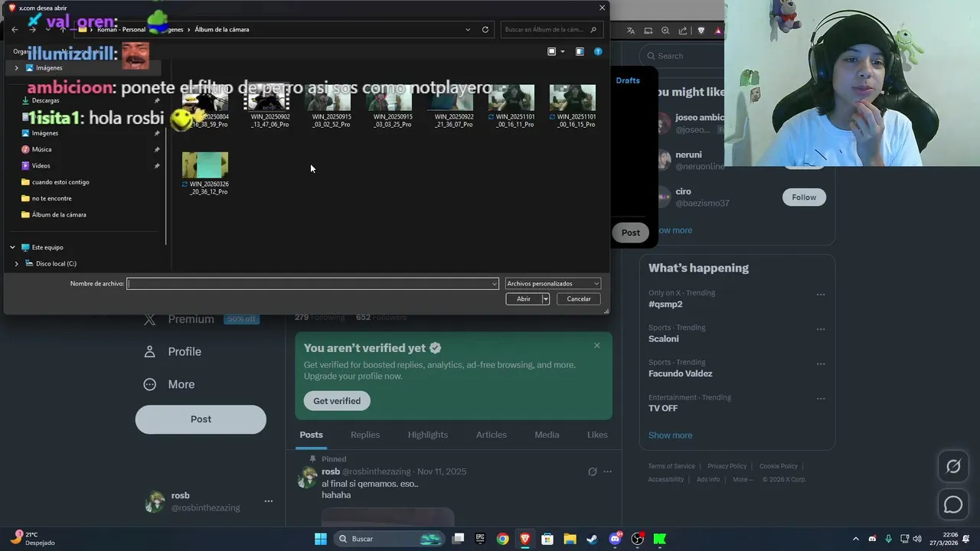Open the cuando estoi contigo folder
The image size is (980, 551).
[60, 182]
